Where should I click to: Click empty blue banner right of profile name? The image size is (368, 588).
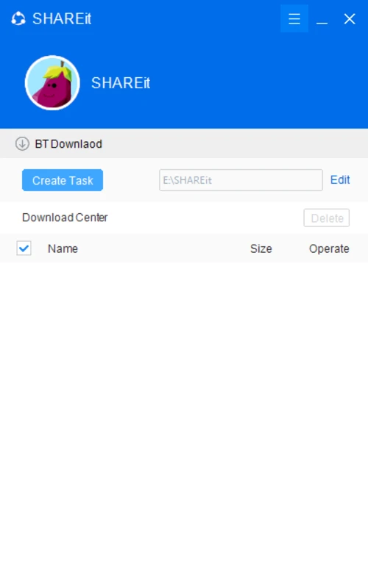coord(259,83)
